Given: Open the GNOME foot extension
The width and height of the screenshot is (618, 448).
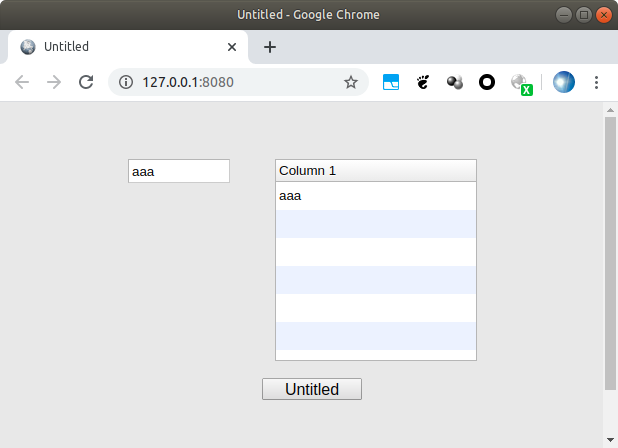Looking at the screenshot, I should (x=423, y=82).
